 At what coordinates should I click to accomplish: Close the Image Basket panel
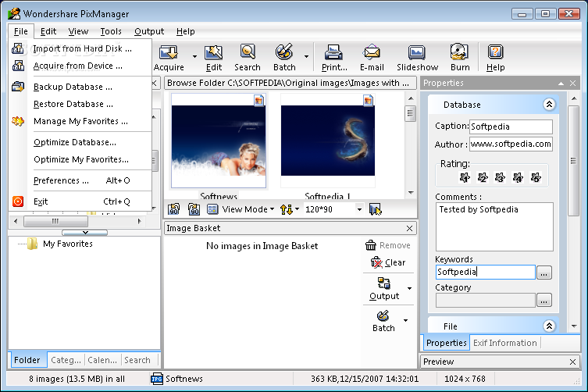tap(409, 229)
